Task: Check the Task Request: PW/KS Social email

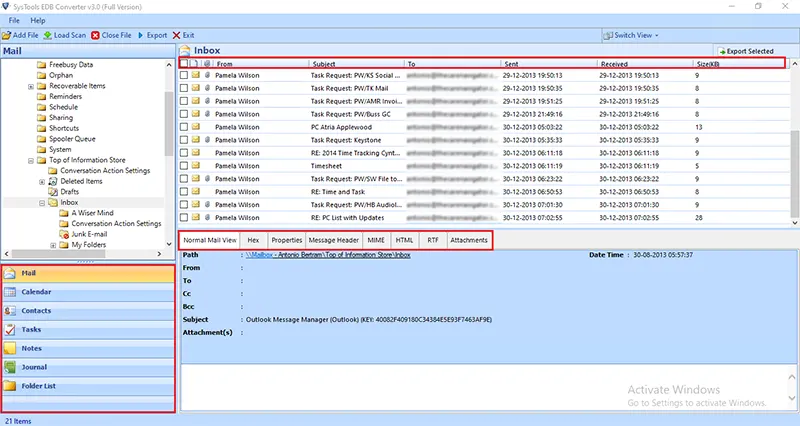Action: (184, 75)
